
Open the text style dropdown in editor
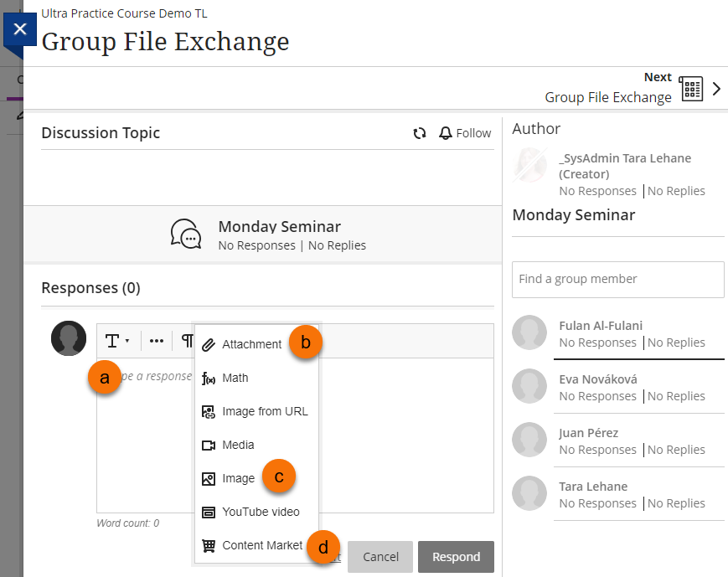coord(116,341)
